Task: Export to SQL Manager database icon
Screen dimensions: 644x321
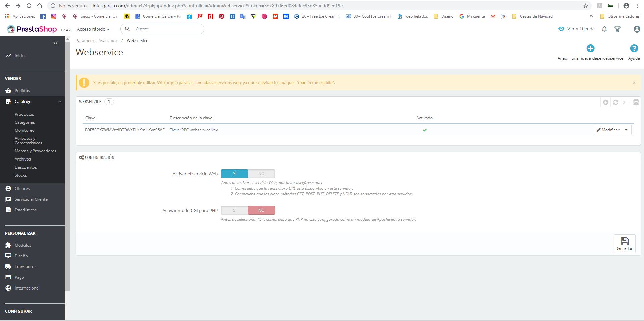Action: 636,102
